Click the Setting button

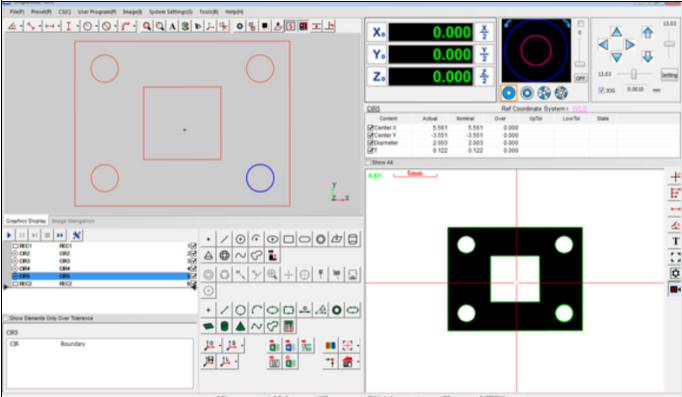(669, 75)
